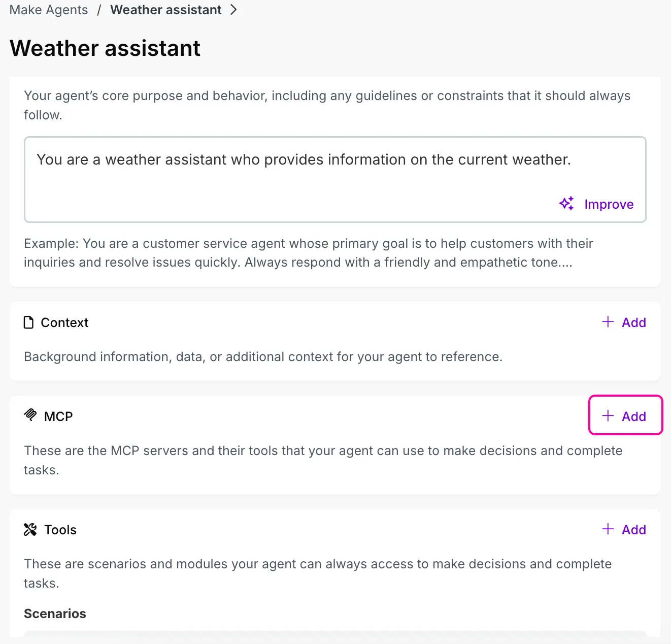Click the plus icon in the Context section
The height and width of the screenshot is (644, 671).
pyautogui.click(x=608, y=322)
